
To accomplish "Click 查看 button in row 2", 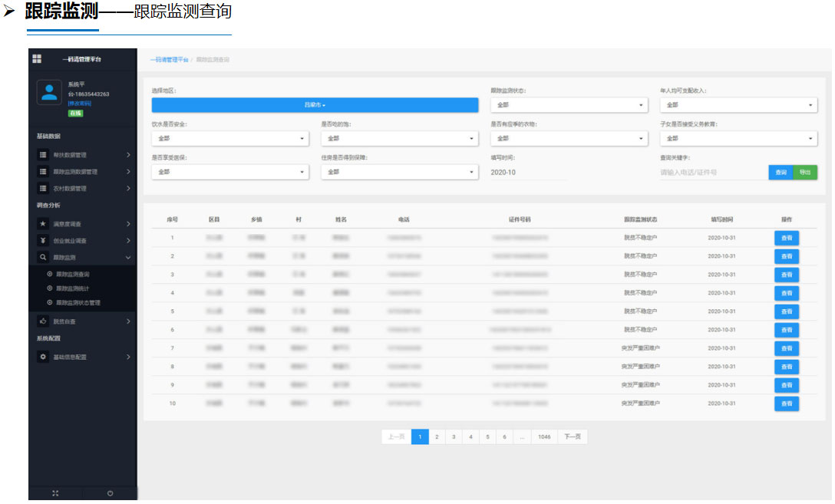I will pyautogui.click(x=787, y=256).
